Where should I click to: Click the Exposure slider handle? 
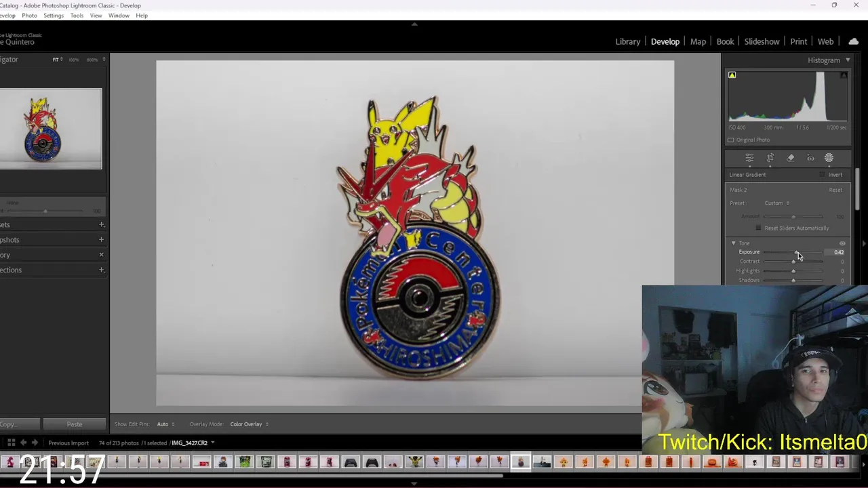796,252
